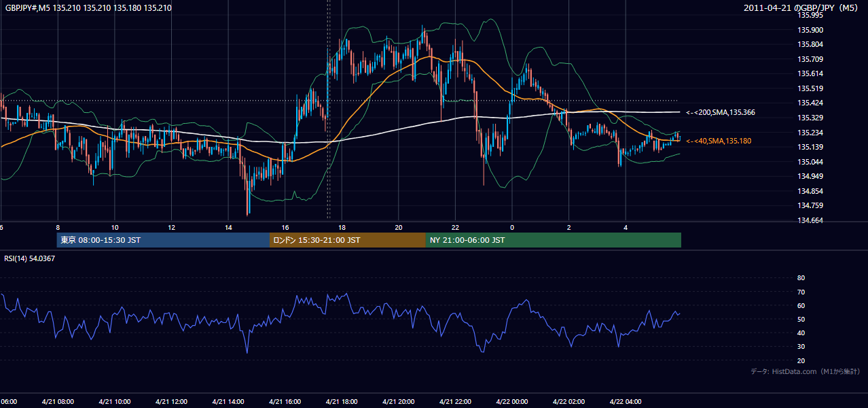The width and height of the screenshot is (868, 408).
Task: Click hour tick 16 under the price chart
Action: pos(285,227)
